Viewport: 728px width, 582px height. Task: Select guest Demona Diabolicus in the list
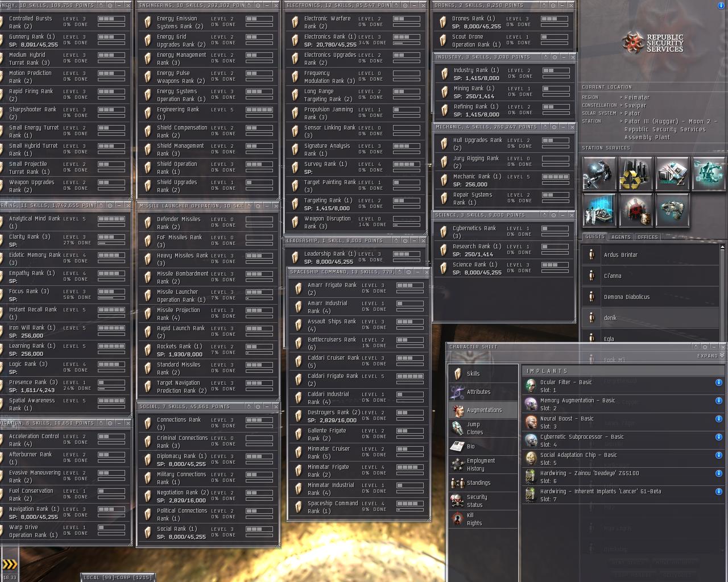point(650,297)
